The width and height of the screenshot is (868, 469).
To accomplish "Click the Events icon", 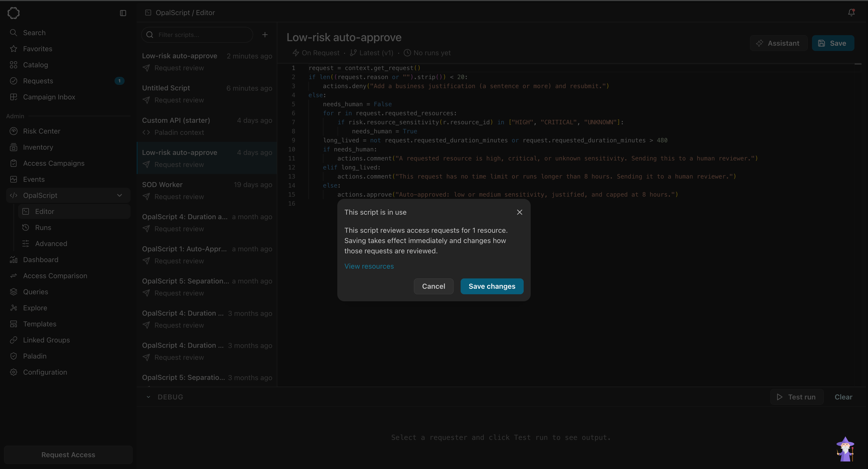I will tap(14, 179).
